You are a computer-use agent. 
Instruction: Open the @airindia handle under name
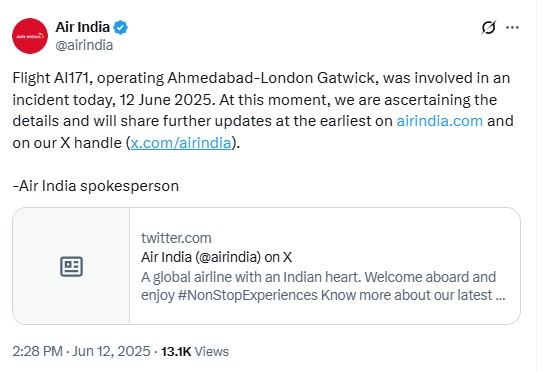click(84, 45)
